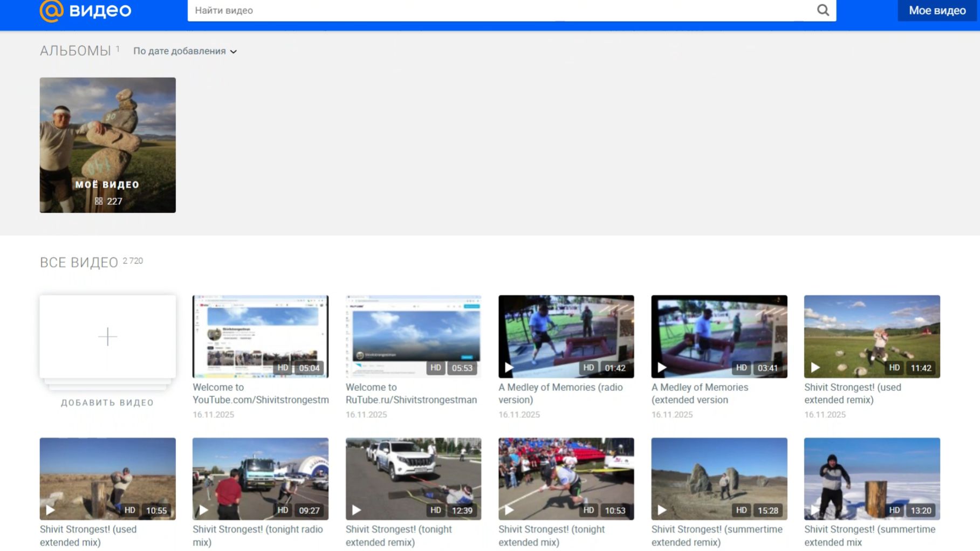Open the Shivit Strongest! (tonight extended mix) link
The image size is (980, 551).
click(x=551, y=535)
